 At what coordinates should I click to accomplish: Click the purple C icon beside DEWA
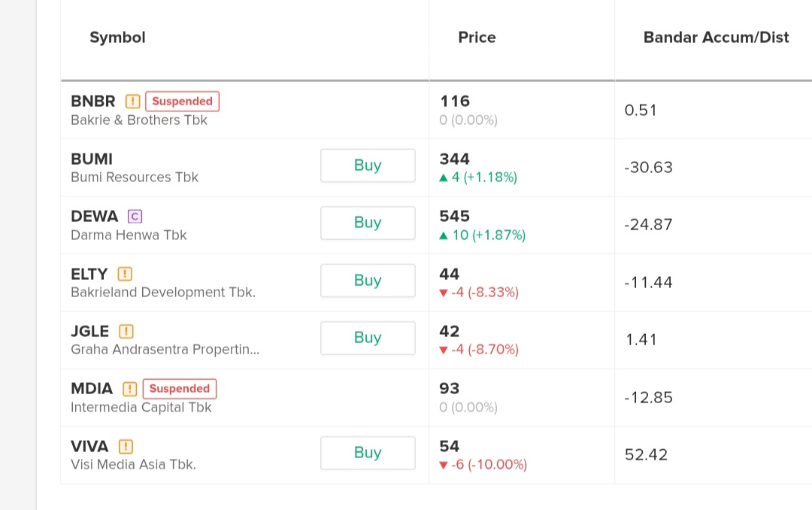tap(135, 217)
